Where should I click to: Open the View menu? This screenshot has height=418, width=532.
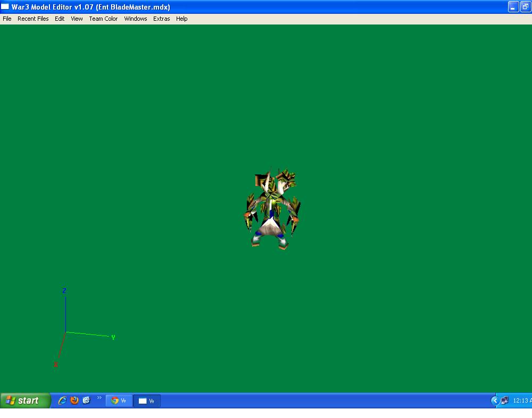[77, 19]
